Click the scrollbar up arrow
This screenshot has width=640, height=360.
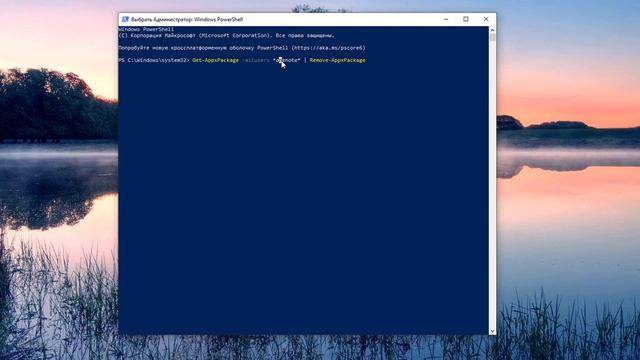coord(492,30)
